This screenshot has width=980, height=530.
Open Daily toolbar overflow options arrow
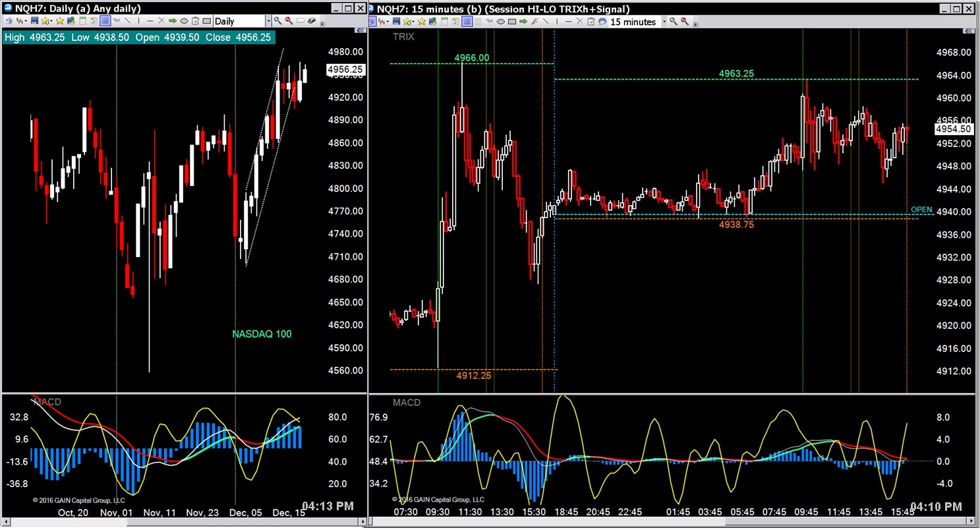click(322, 24)
